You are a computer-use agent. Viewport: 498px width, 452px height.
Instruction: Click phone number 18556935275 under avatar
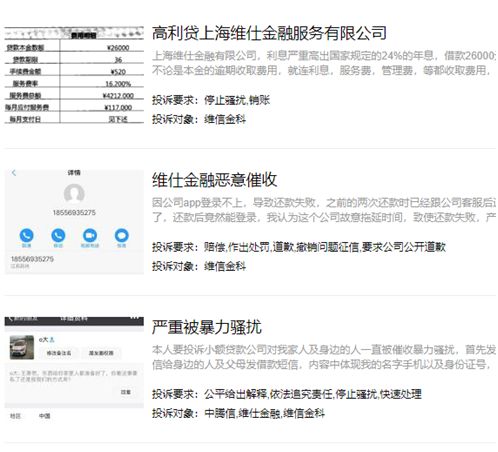74,212
